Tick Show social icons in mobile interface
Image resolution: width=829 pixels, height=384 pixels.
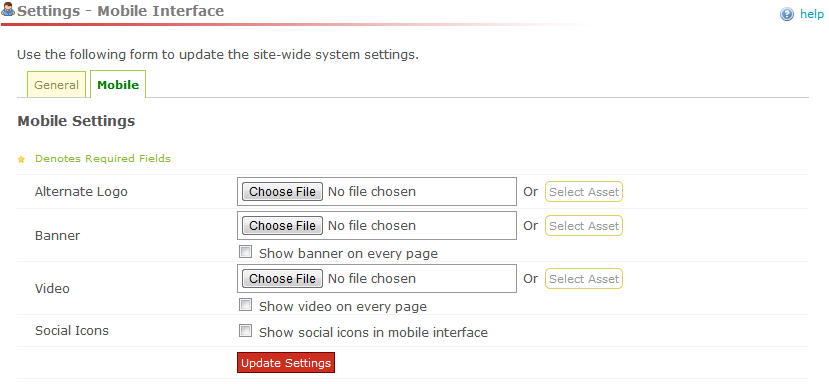point(245,331)
